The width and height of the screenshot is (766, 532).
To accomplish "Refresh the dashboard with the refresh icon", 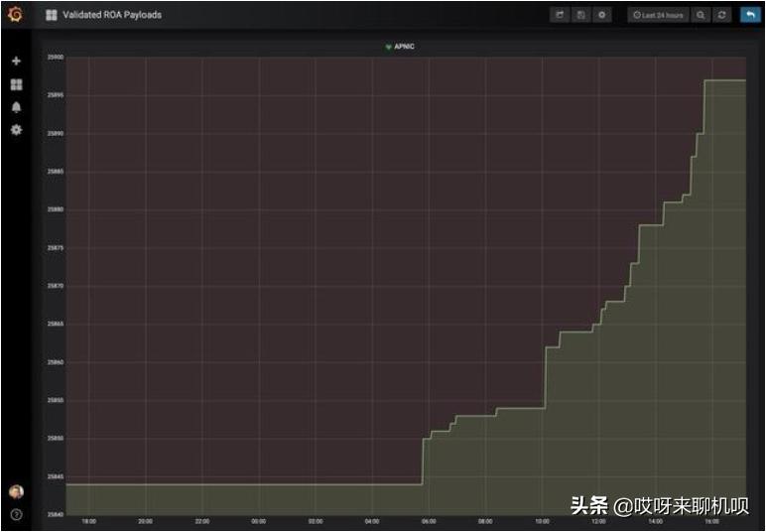I will pyautogui.click(x=722, y=15).
